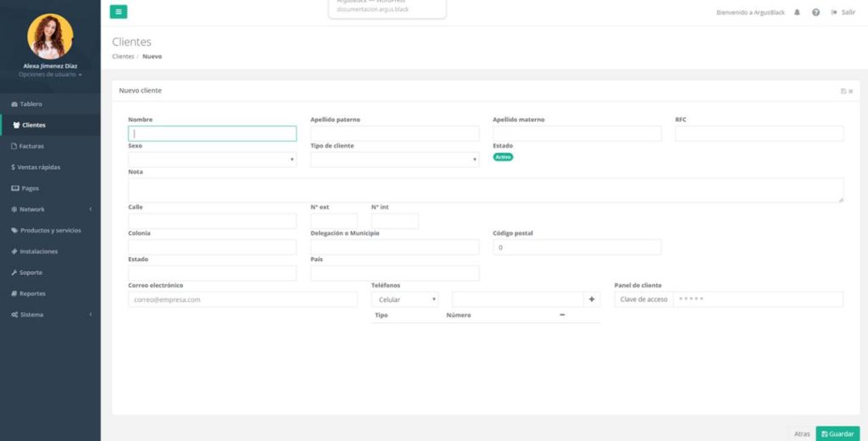The height and width of the screenshot is (441, 868).
Task: Click Alexa Jimenez Díaz's profile photo
Action: pos(50,36)
